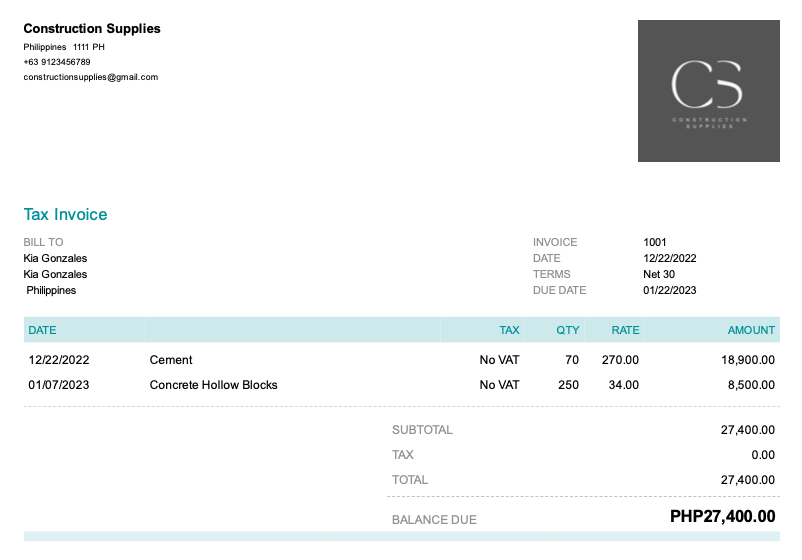This screenshot has width=802, height=560.
Task: Click the 18,900.00 amount for Cement
Action: [748, 360]
